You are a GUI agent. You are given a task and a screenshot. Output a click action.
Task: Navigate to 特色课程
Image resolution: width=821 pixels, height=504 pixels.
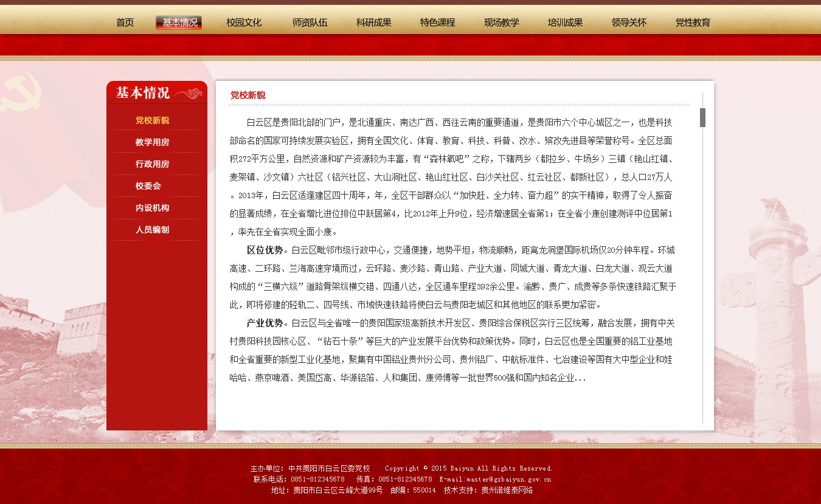click(437, 22)
